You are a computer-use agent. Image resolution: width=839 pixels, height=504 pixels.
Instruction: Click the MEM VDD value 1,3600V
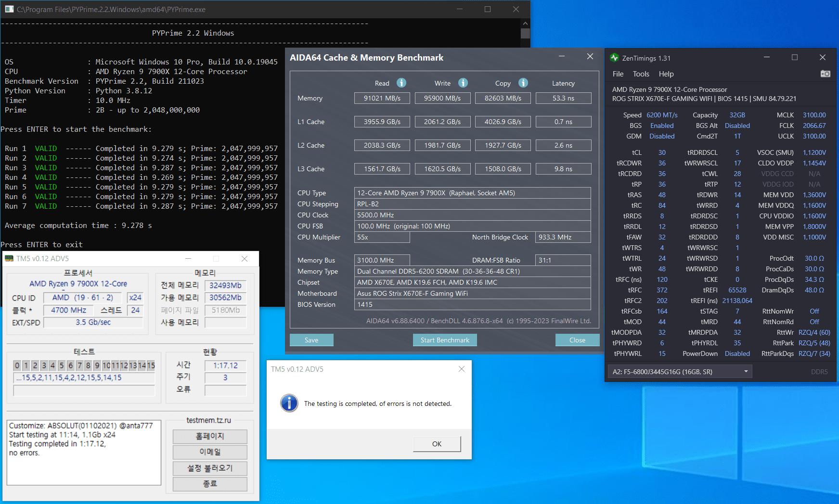pyautogui.click(x=814, y=195)
